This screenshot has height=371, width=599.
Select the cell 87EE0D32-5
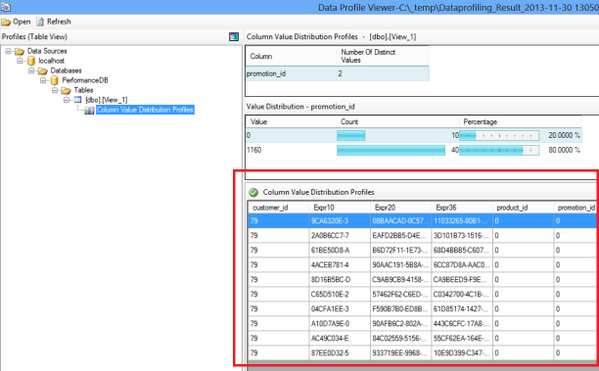(339, 353)
